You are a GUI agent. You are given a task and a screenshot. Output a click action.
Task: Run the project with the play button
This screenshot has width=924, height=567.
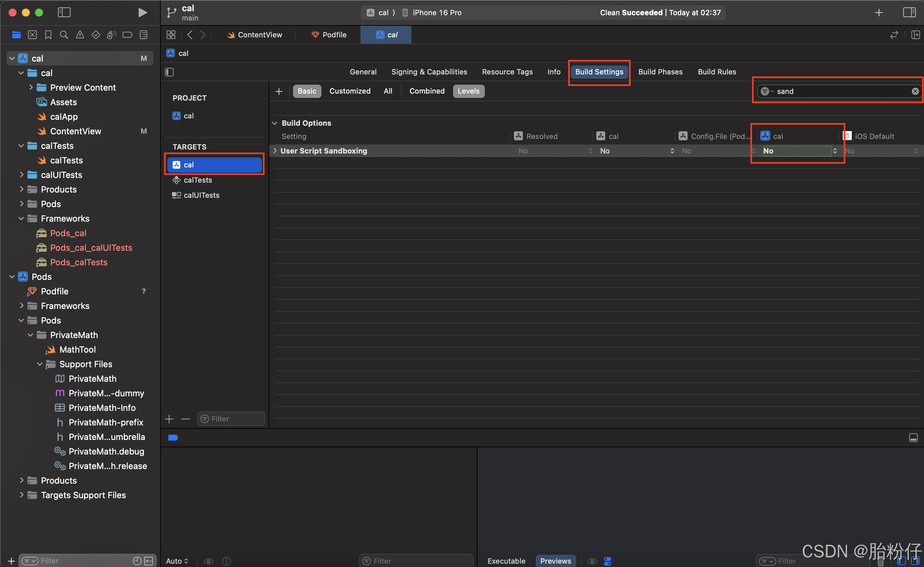pos(142,12)
